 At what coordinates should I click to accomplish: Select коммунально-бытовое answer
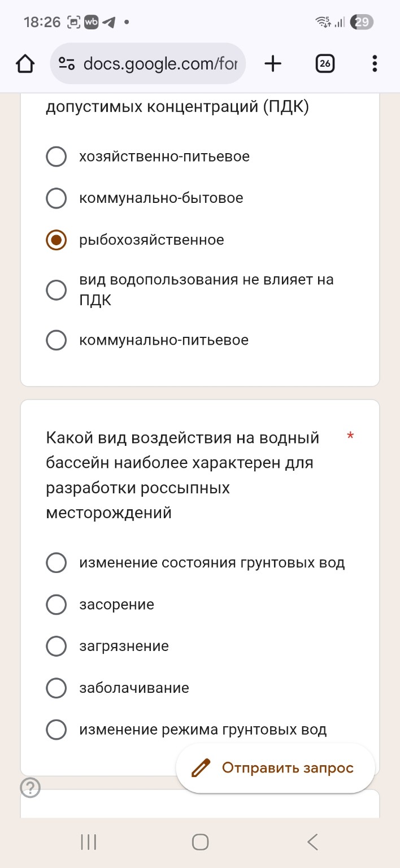pyautogui.click(x=56, y=198)
